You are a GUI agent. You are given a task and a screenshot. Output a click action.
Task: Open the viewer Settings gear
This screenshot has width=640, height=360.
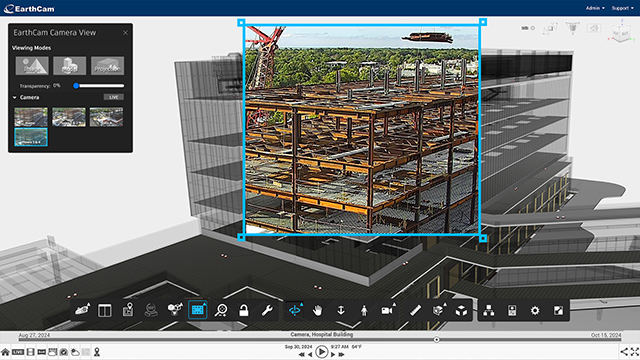(535, 311)
